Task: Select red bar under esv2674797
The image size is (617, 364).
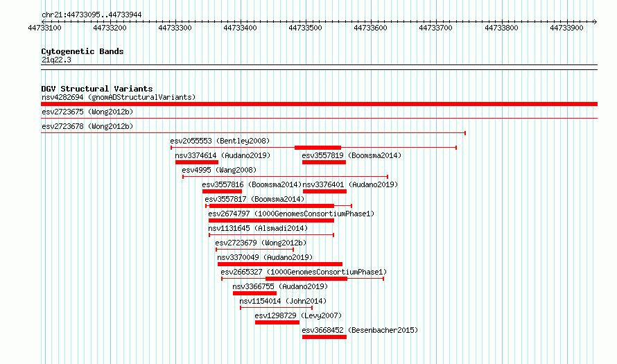Action: tap(271, 220)
